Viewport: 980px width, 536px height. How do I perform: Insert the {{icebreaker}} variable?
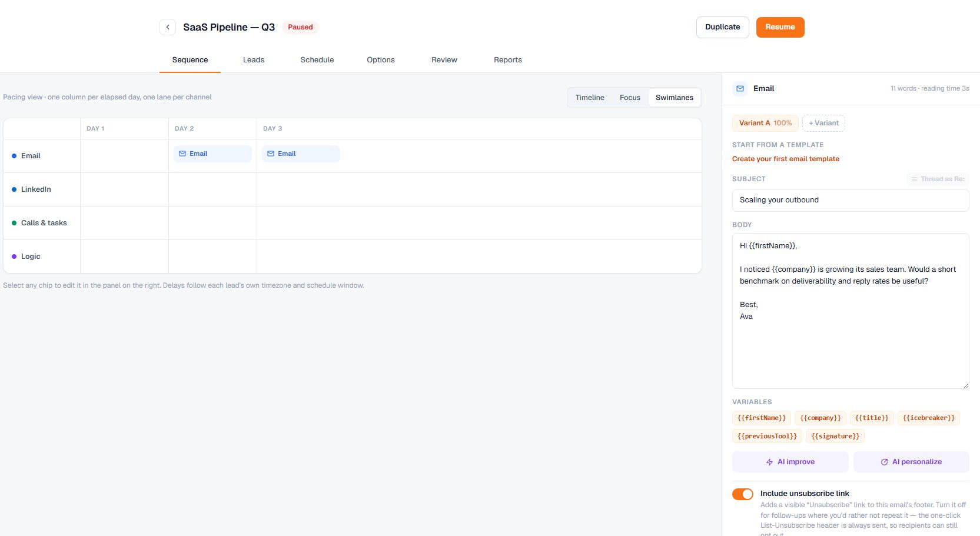pyautogui.click(x=929, y=418)
